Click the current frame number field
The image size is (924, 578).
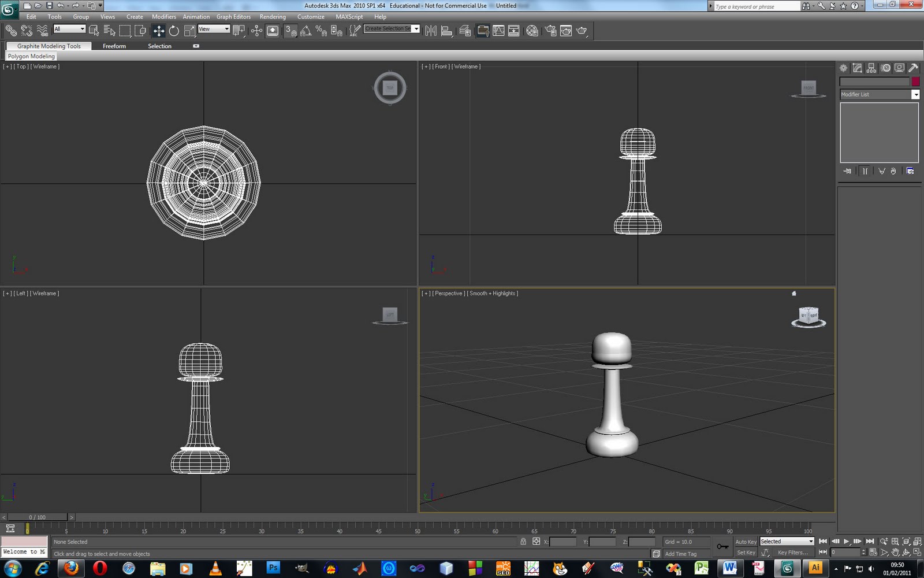tap(846, 552)
